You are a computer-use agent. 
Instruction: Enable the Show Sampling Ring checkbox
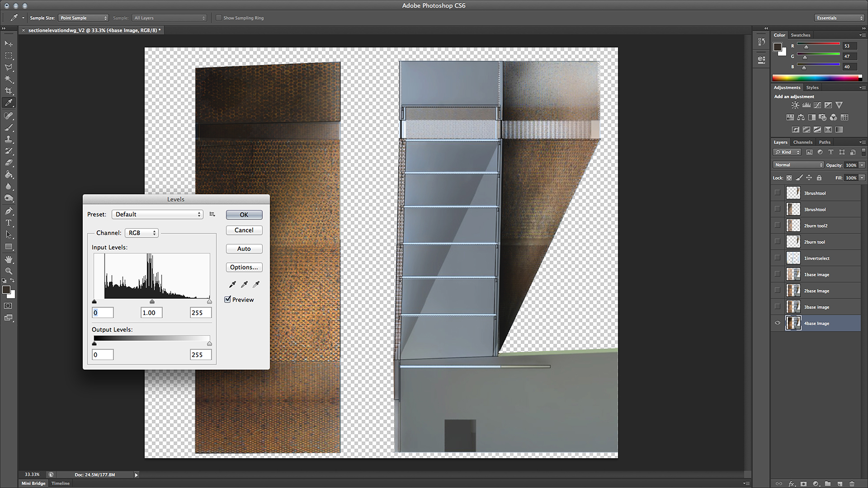[219, 18]
